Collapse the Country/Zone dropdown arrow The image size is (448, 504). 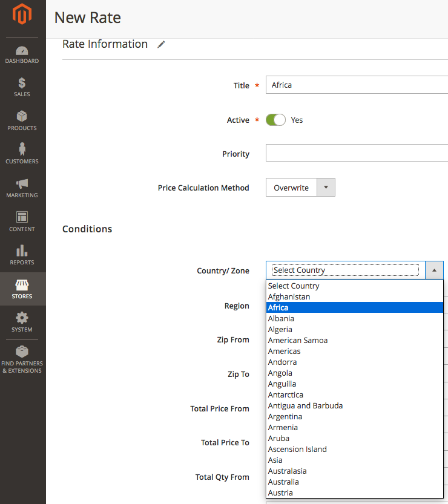tap(434, 270)
